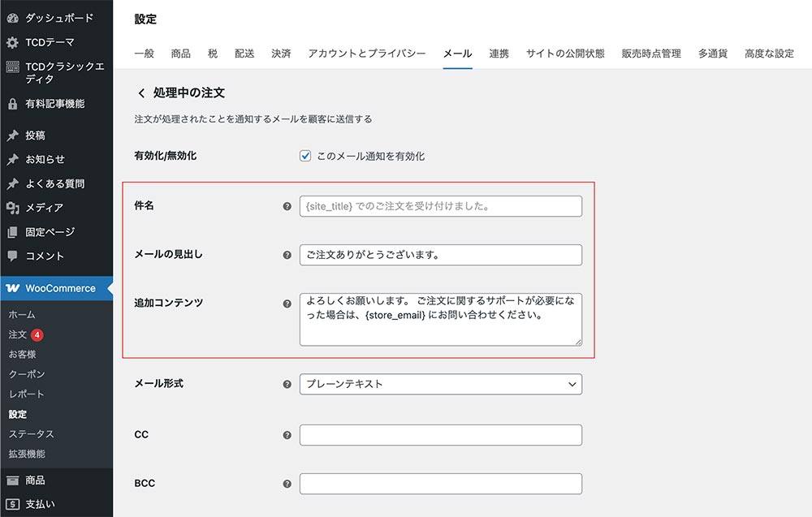Image resolution: width=812 pixels, height=517 pixels.
Task: Click help icon next to 件名
Action: (287, 206)
